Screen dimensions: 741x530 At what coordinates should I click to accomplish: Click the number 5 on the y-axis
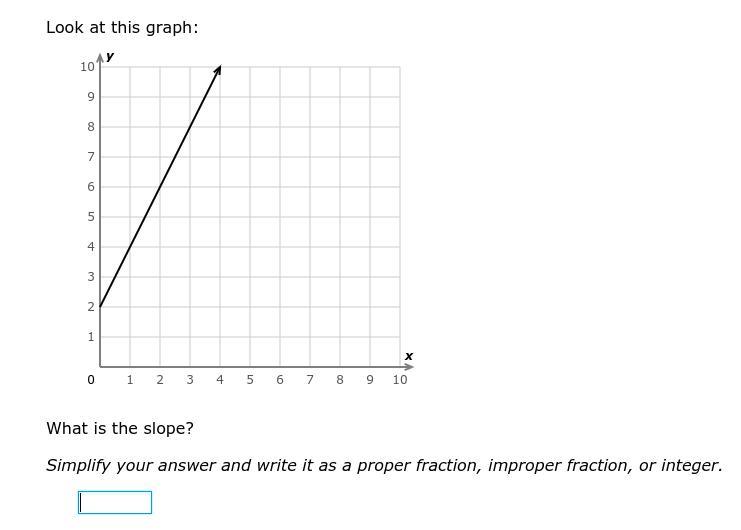pos(91,217)
